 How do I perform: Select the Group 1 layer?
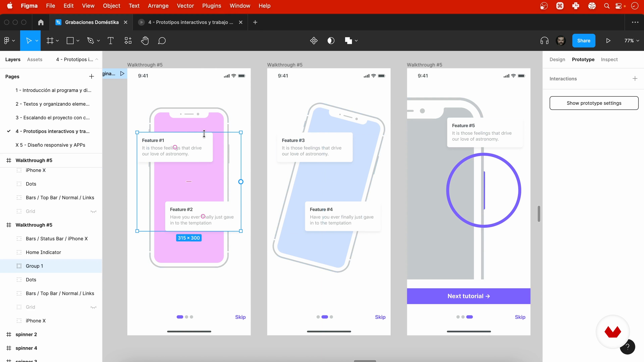(51, 266)
